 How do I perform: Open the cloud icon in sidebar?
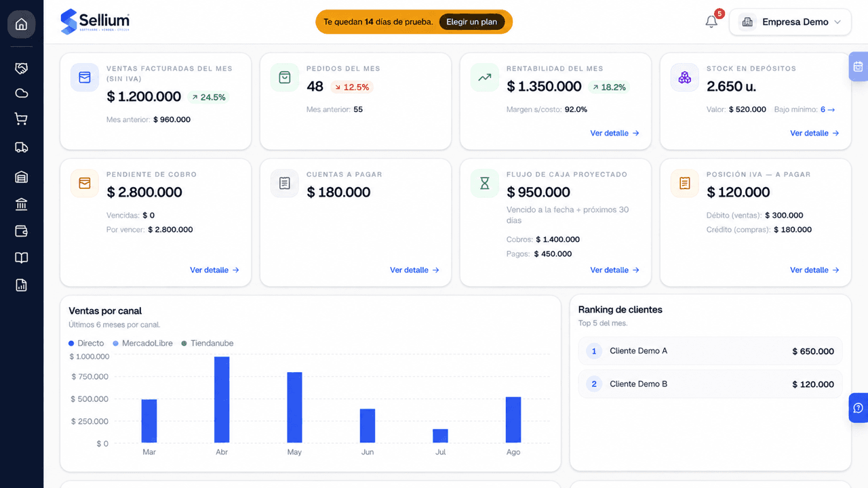[x=21, y=94]
